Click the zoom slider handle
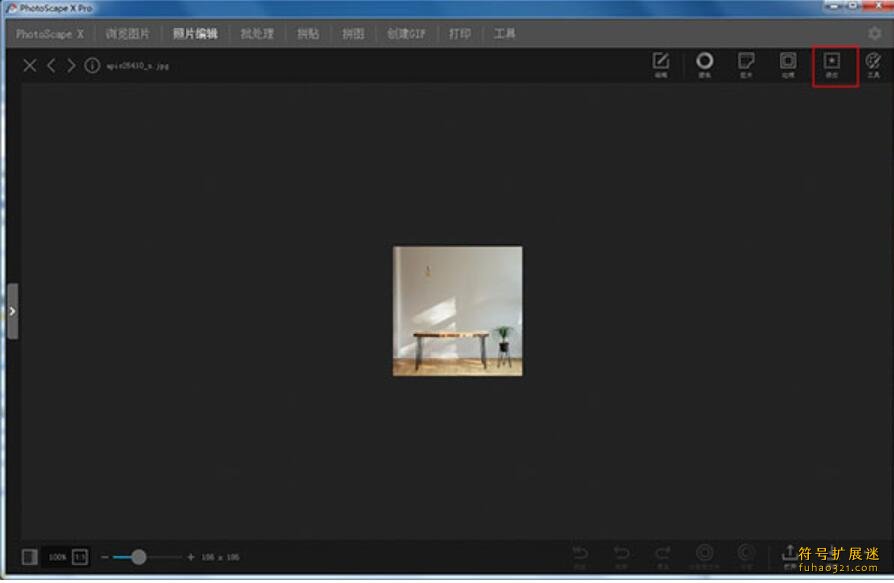The height and width of the screenshot is (583, 894). pos(139,557)
